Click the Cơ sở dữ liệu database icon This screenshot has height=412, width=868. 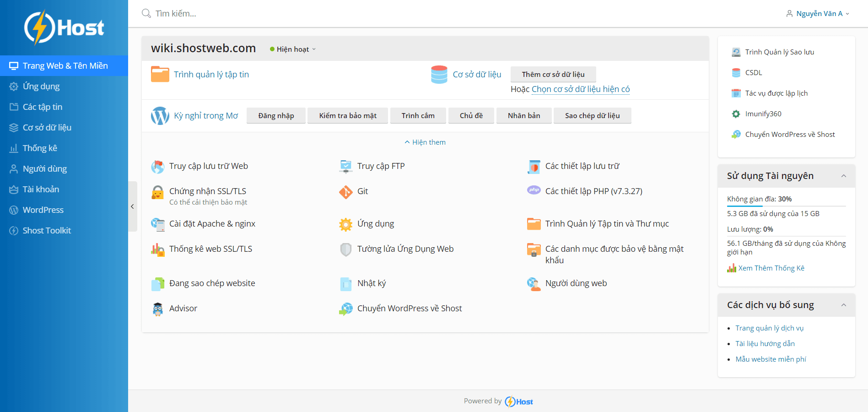coord(439,75)
